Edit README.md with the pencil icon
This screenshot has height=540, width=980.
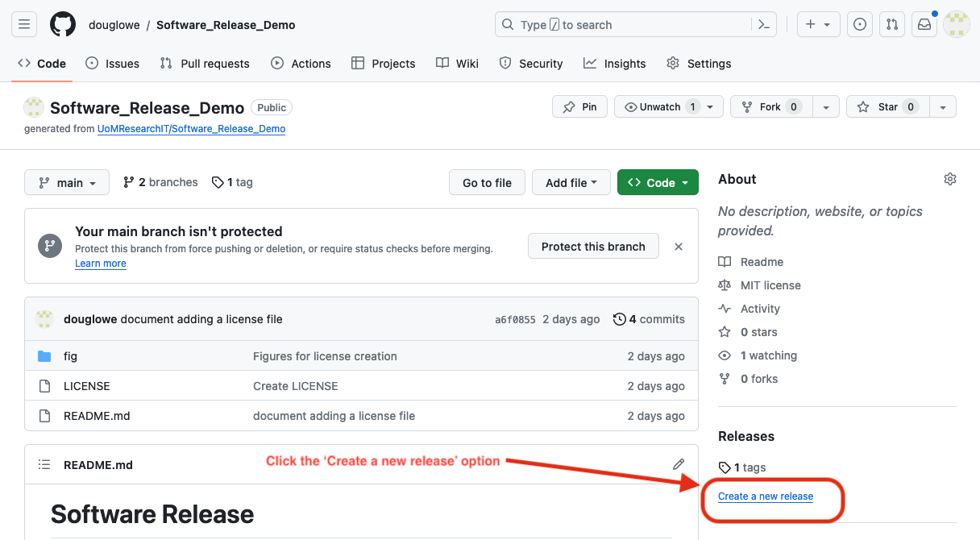679,464
